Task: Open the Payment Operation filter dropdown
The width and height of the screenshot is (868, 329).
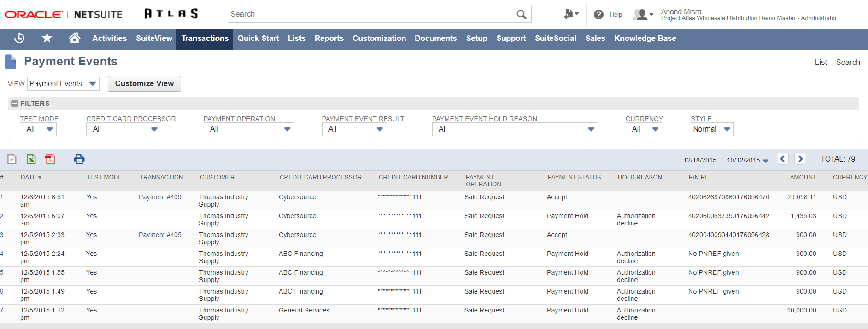Action: pyautogui.click(x=249, y=129)
